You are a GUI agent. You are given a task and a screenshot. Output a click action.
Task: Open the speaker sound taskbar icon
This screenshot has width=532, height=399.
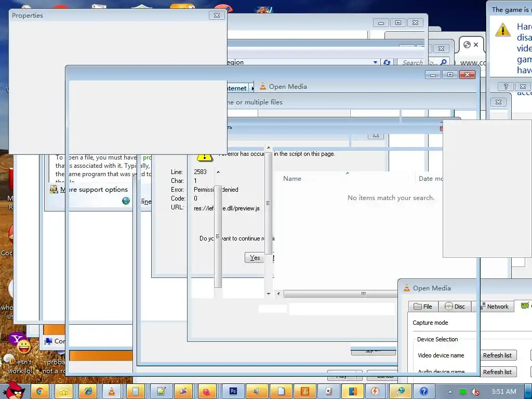pos(257,392)
